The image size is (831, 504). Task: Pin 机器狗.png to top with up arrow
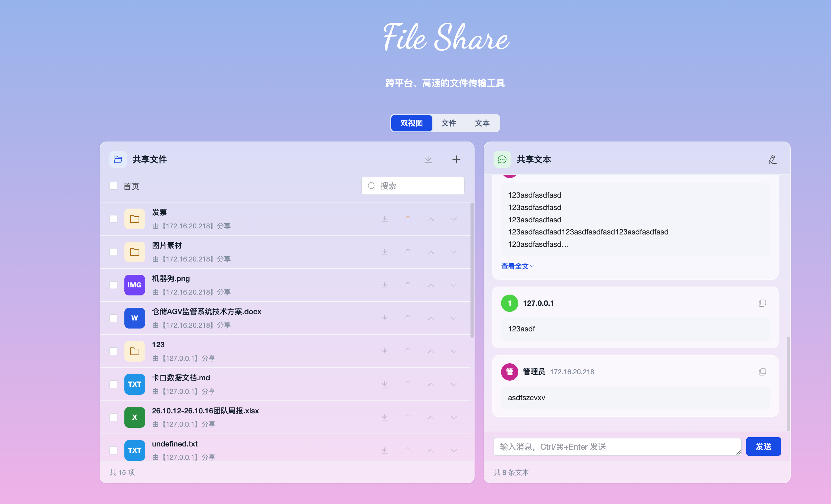tap(408, 285)
